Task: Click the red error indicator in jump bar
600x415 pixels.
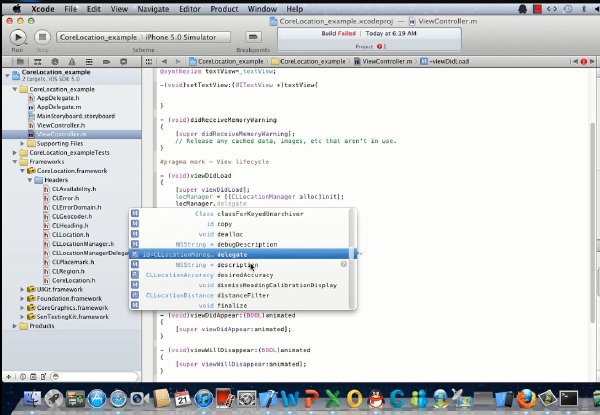Action: coord(584,62)
